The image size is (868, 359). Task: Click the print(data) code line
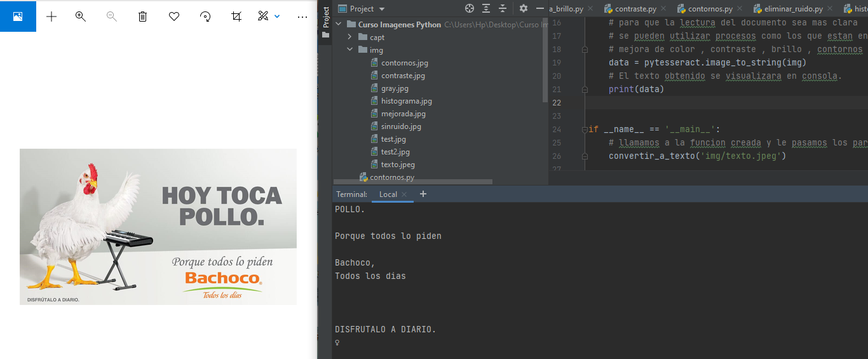click(x=636, y=89)
